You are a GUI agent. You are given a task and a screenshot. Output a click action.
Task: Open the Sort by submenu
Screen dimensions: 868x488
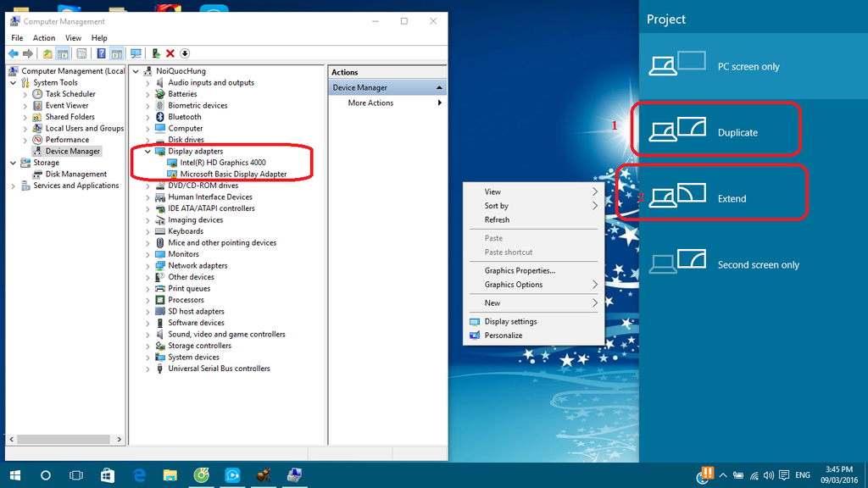pyautogui.click(x=534, y=206)
